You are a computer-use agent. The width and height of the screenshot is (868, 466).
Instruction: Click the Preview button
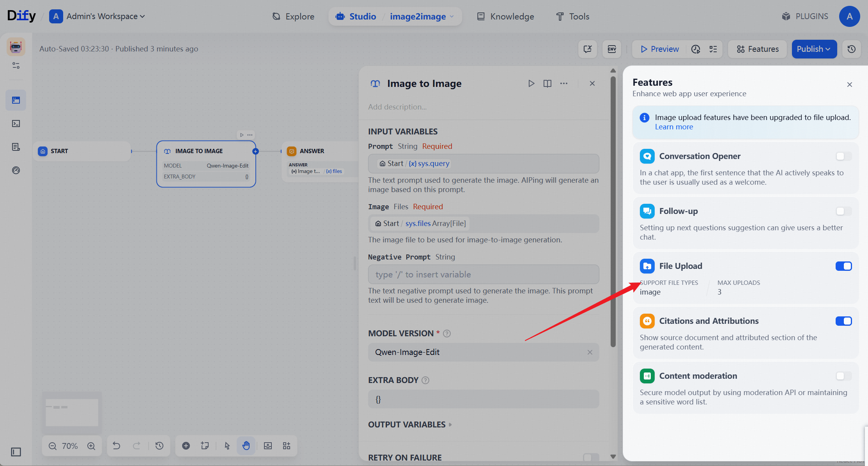pyautogui.click(x=659, y=49)
